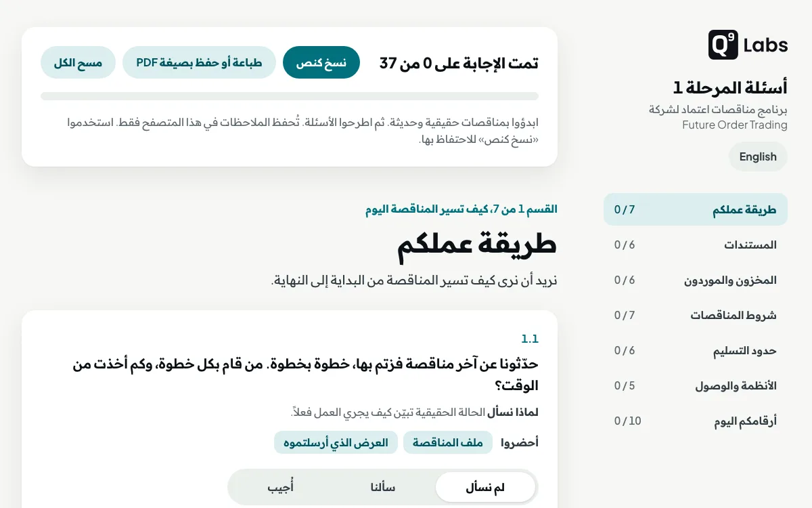Click the تمت الإجابة على 0 من 37 text
This screenshot has width=812, height=508.
(459, 63)
